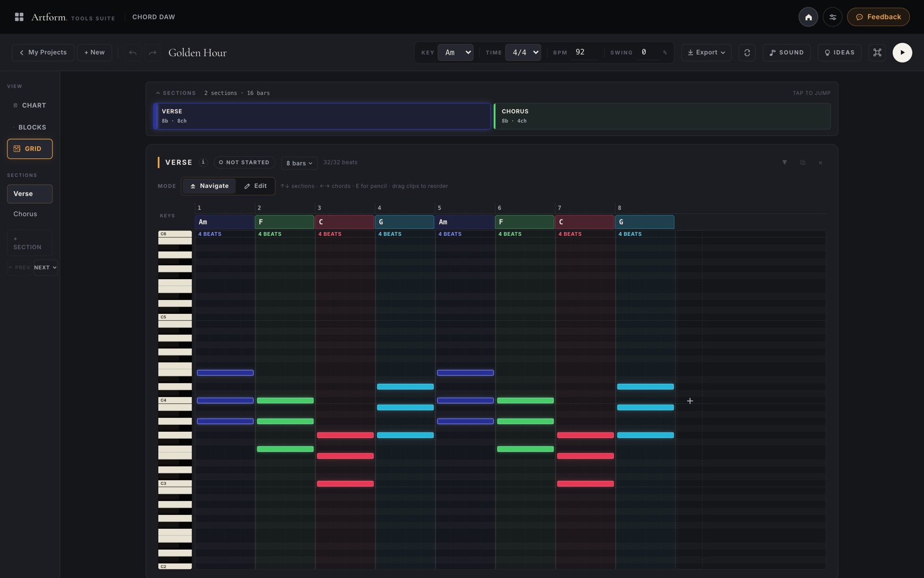
Task: Toggle the NOT STARTED status badge
Action: click(x=244, y=162)
